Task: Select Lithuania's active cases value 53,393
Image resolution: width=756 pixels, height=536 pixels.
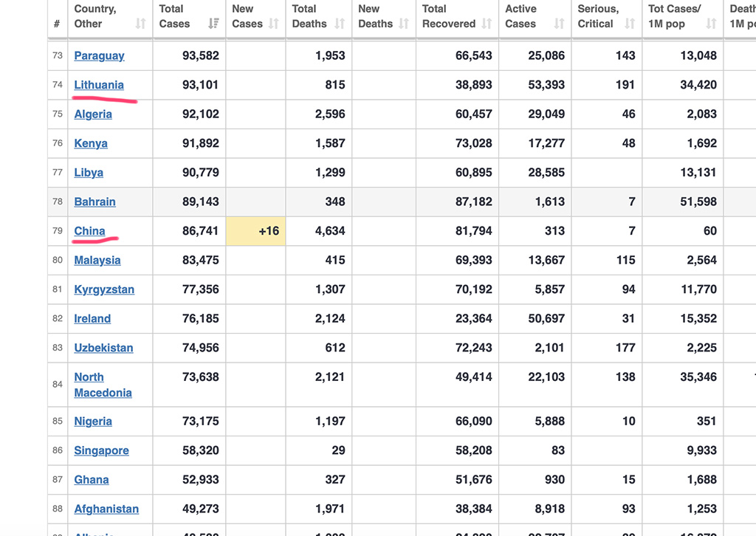Action: 546,85
